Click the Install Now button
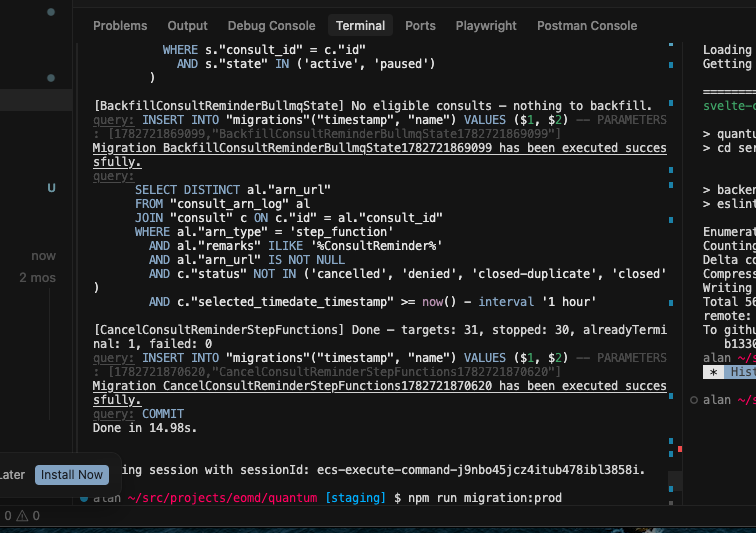The image size is (756, 533). 72,475
